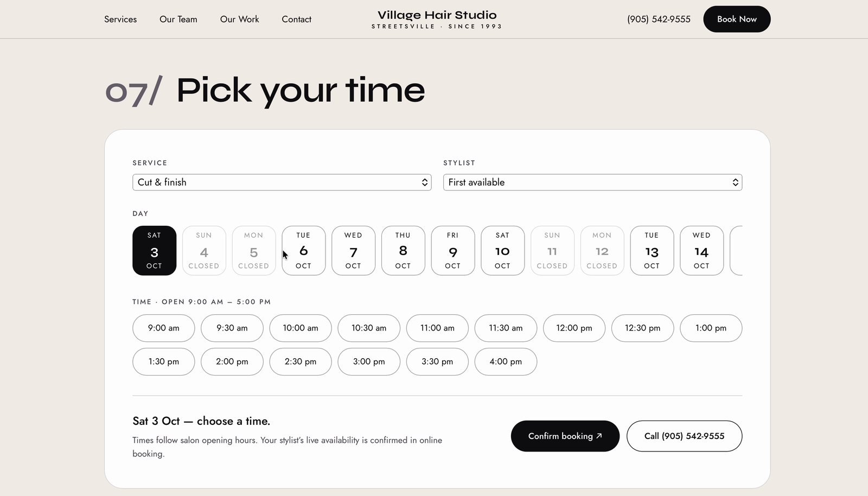868x496 pixels.
Task: Select the closed Sun 4 day tile
Action: click(204, 251)
